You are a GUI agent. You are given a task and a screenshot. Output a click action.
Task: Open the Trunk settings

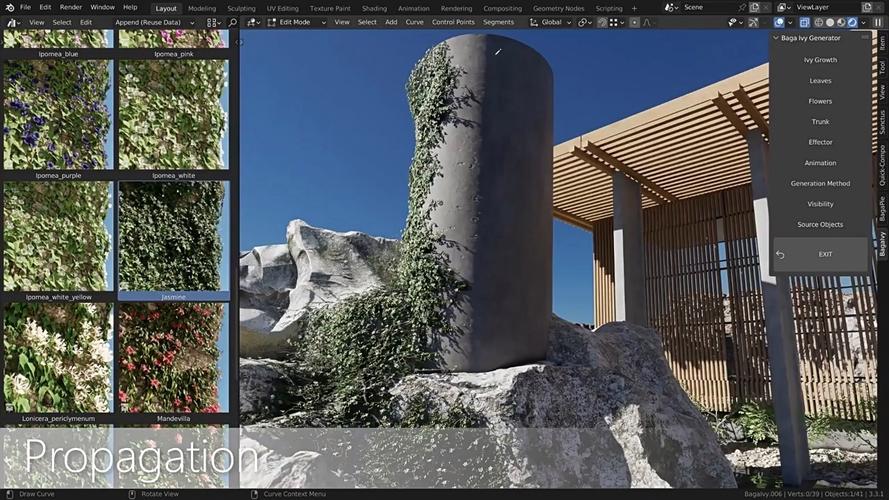820,122
